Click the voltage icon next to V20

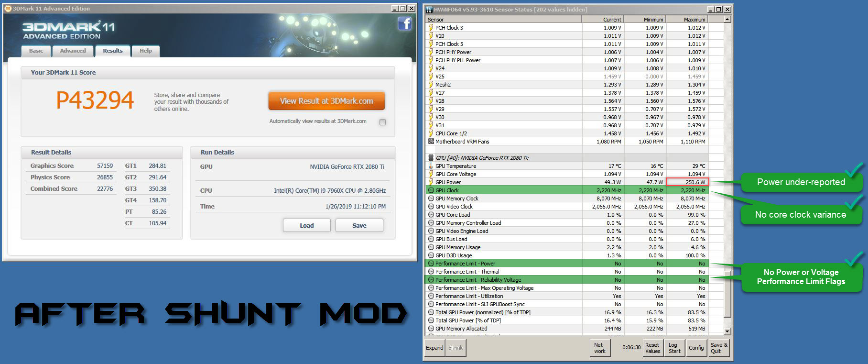tap(431, 36)
